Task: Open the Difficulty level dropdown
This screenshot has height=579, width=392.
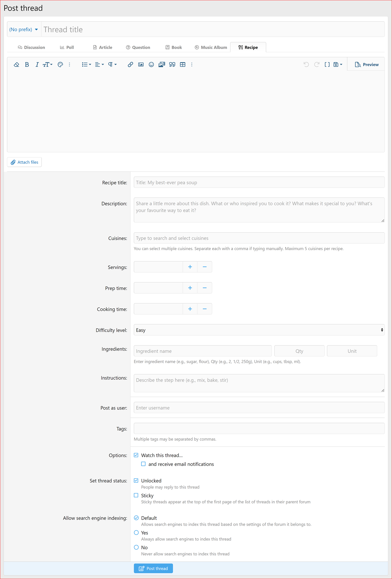Action: tap(259, 330)
